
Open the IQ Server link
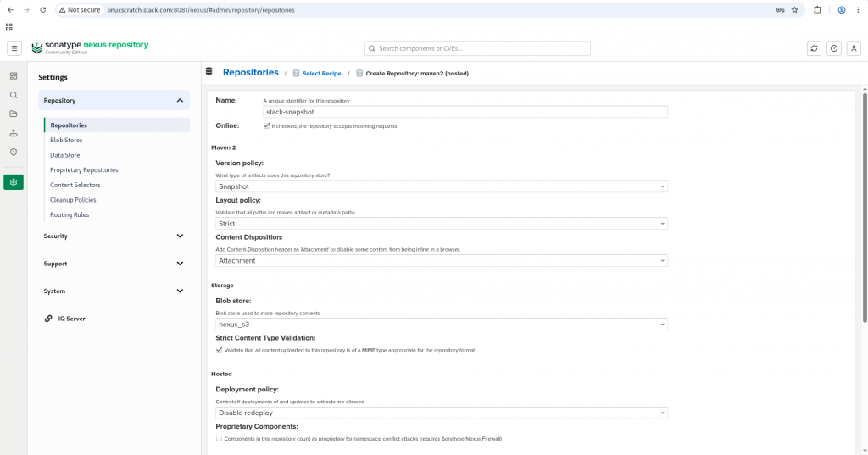point(72,319)
